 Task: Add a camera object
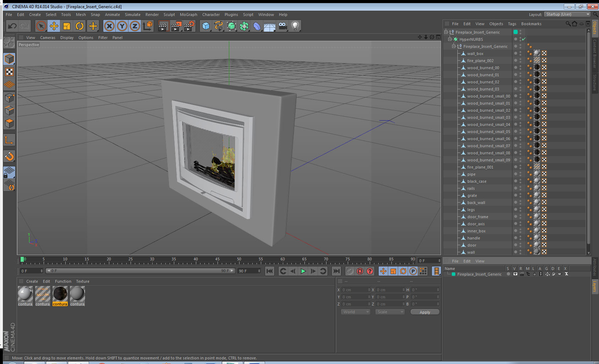pos(282,26)
